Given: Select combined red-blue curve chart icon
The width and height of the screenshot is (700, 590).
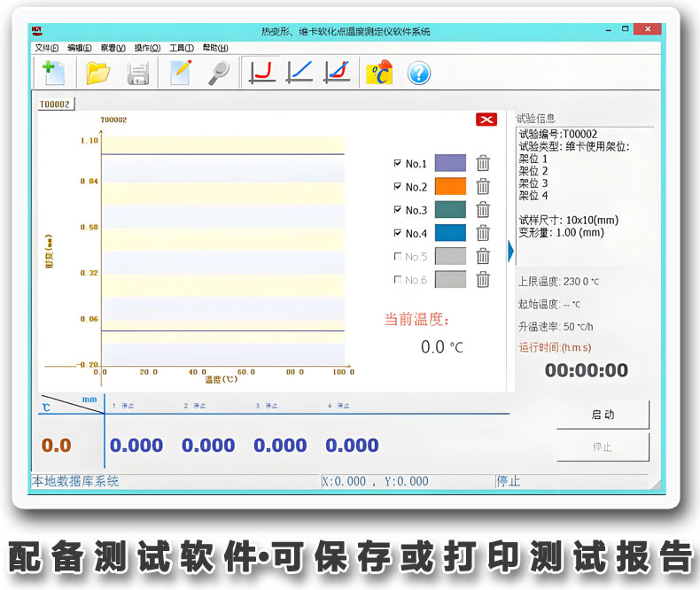Looking at the screenshot, I should pyautogui.click(x=338, y=73).
